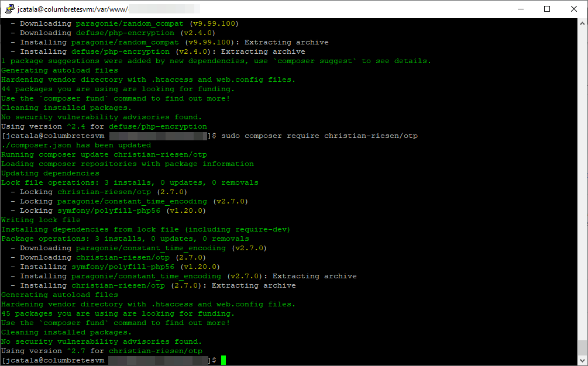Viewport: 588px width, 366px height.
Task: Click 'Installing symfony/polyfill-php56' line
Action: click(x=115, y=267)
